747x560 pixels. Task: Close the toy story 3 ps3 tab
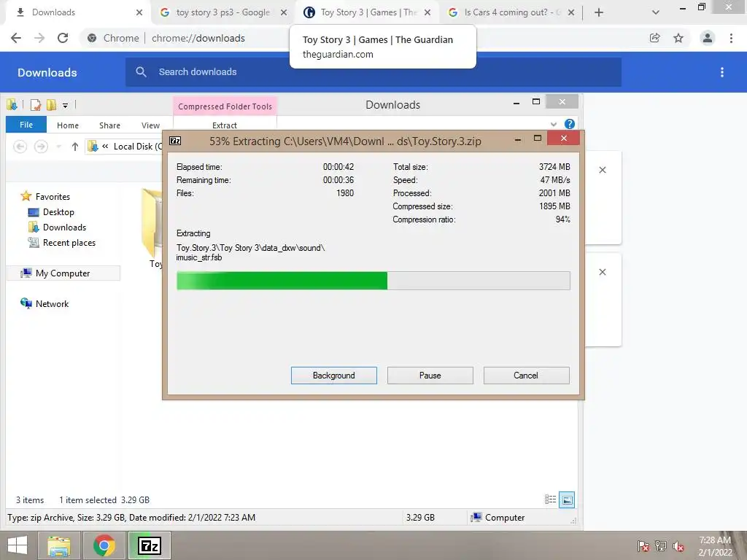[284, 12]
